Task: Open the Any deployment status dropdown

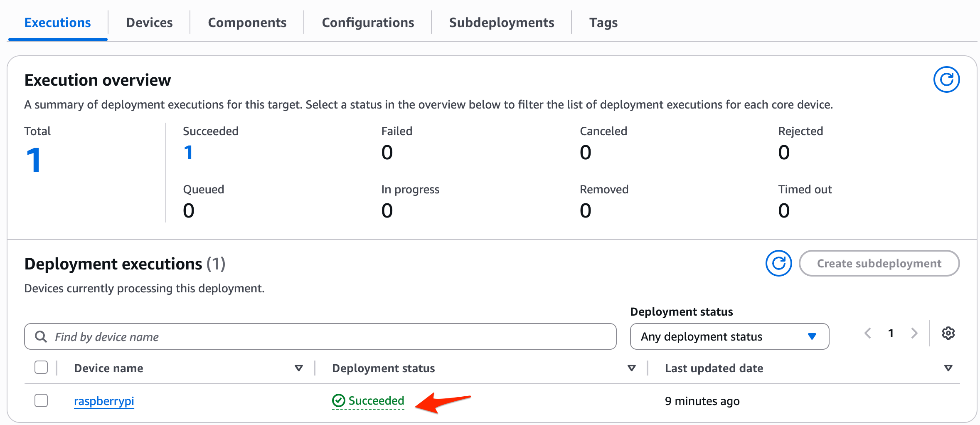Action: pyautogui.click(x=729, y=336)
